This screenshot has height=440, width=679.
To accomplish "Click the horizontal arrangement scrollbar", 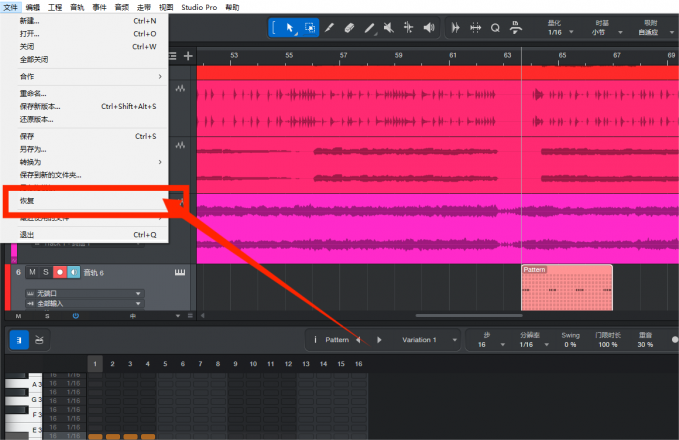I will pos(469,316).
